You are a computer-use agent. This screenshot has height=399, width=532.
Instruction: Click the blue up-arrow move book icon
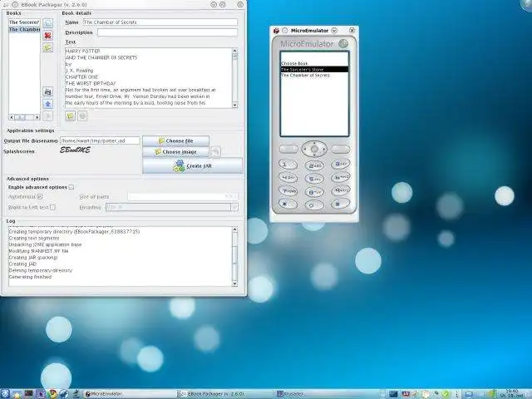tap(48, 104)
